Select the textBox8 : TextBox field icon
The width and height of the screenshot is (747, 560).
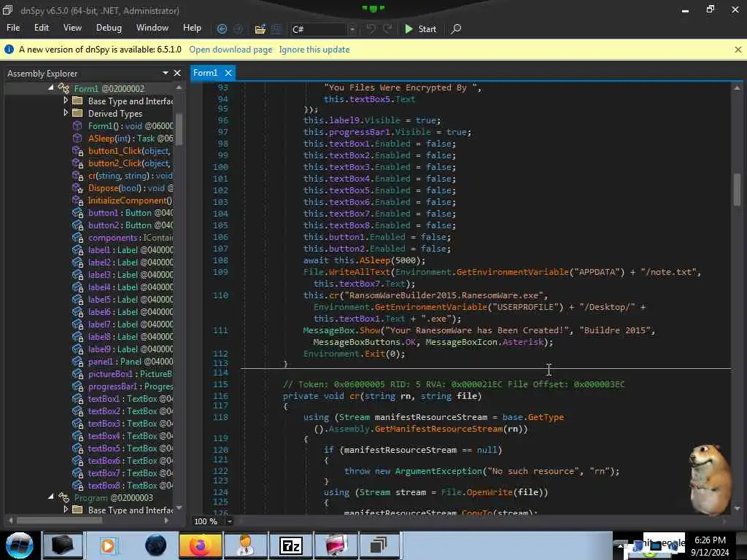click(x=77, y=485)
